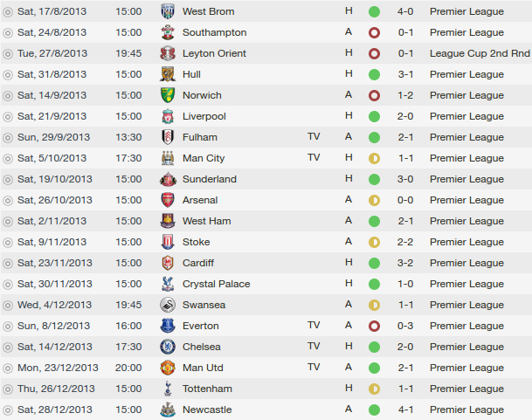532x420 pixels.
Task: Open the Sunderland team name link
Action: pyautogui.click(x=210, y=179)
